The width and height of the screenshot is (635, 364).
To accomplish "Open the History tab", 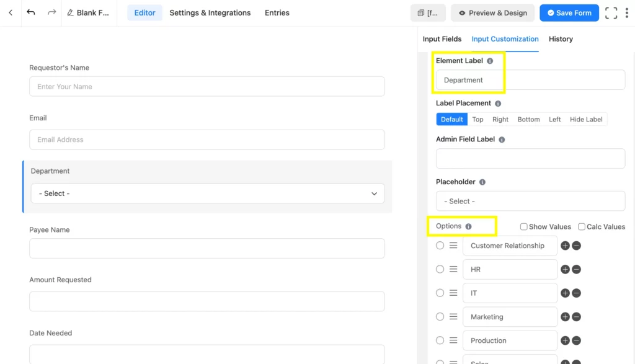I will (x=561, y=39).
